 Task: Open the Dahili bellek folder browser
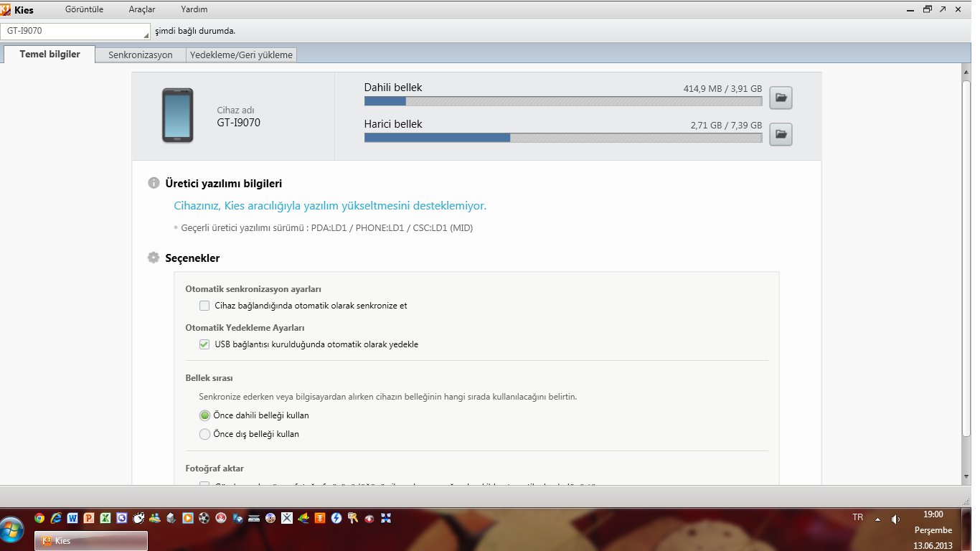tap(781, 98)
